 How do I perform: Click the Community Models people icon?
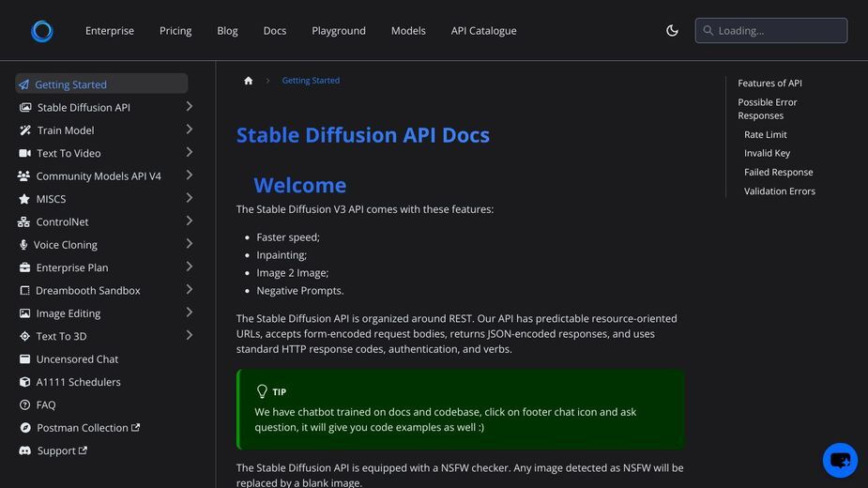[x=23, y=176]
